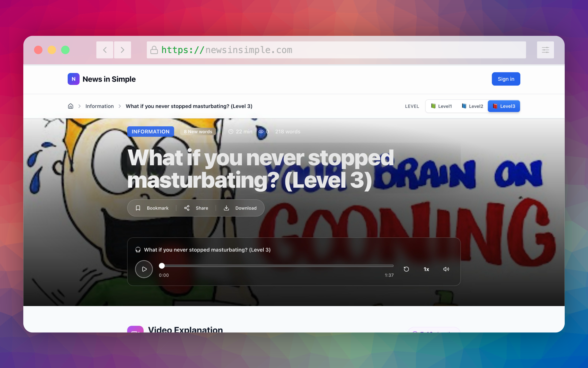Screen dimensions: 588x368
Task: Click the Sign in button
Action: (506, 79)
